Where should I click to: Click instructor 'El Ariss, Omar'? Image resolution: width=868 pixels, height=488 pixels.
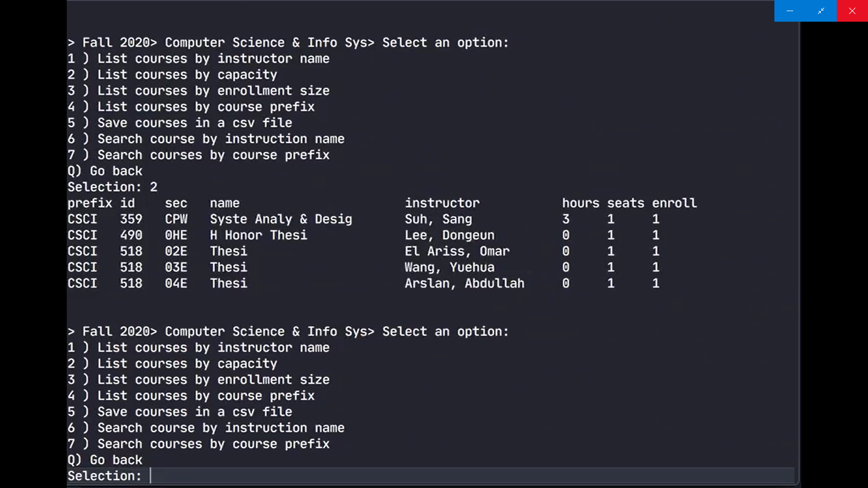coord(457,251)
